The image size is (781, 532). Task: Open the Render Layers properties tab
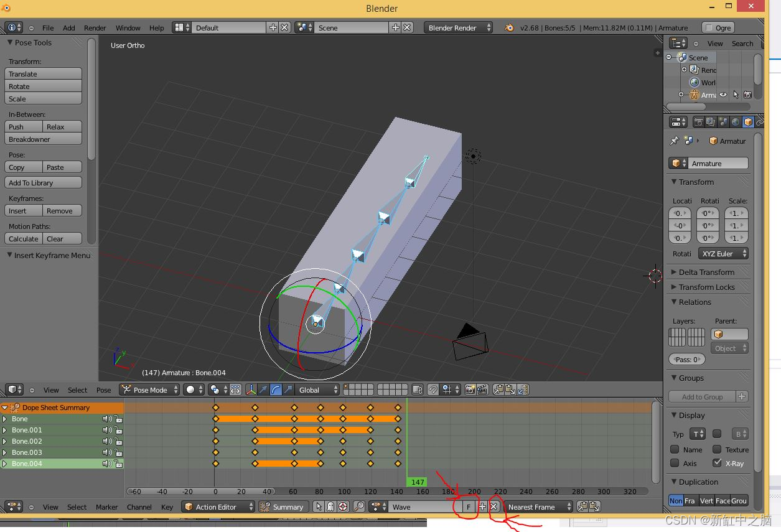pyautogui.click(x=711, y=123)
